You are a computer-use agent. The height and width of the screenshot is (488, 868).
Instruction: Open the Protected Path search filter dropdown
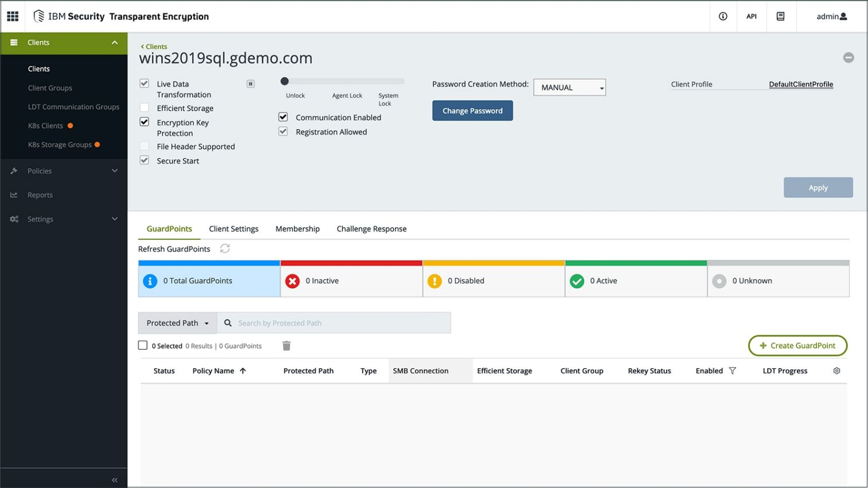point(177,323)
